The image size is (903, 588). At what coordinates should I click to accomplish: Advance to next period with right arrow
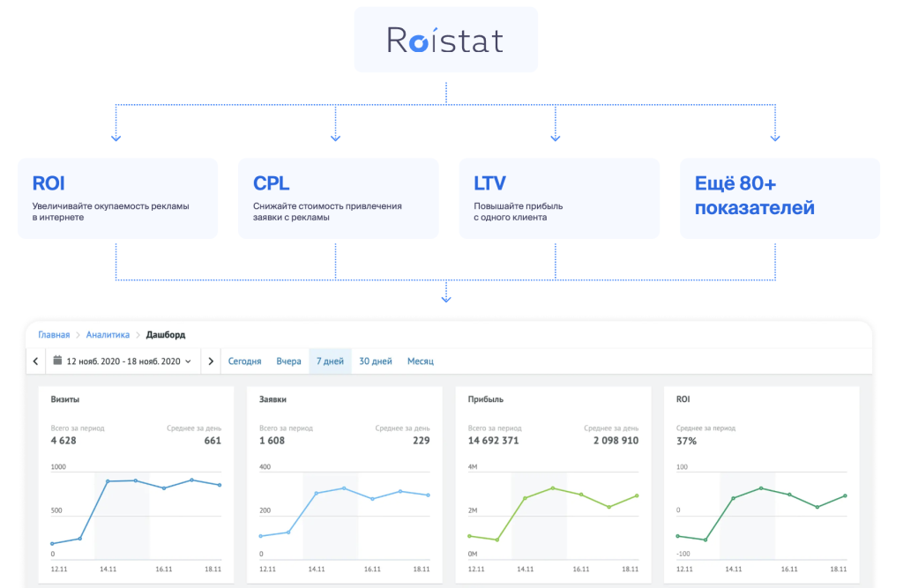[x=210, y=361]
